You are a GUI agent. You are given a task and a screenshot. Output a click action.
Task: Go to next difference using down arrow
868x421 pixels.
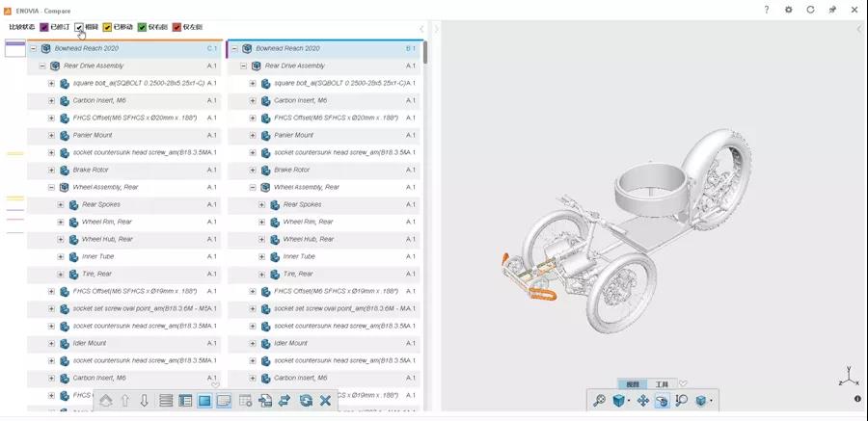(x=144, y=401)
